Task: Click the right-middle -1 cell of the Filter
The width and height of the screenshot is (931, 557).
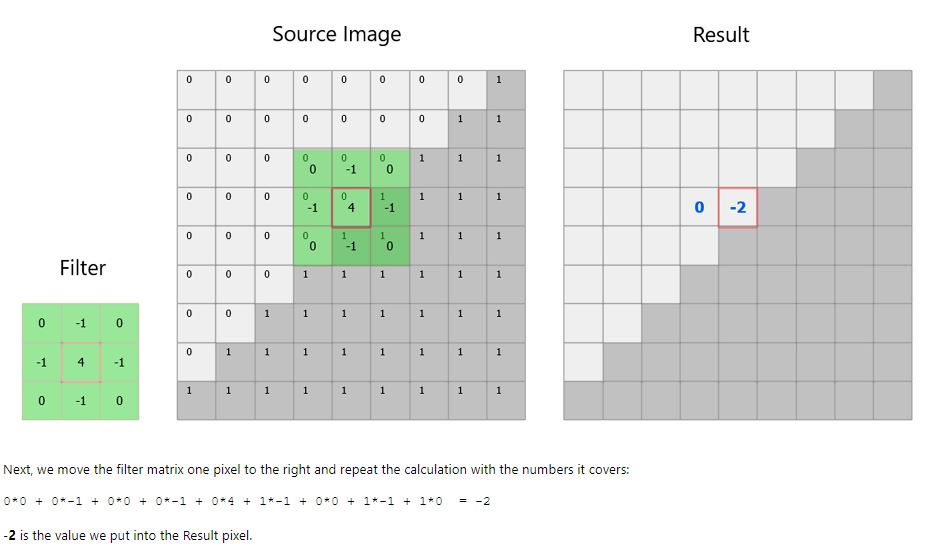Action: pyautogui.click(x=120, y=362)
